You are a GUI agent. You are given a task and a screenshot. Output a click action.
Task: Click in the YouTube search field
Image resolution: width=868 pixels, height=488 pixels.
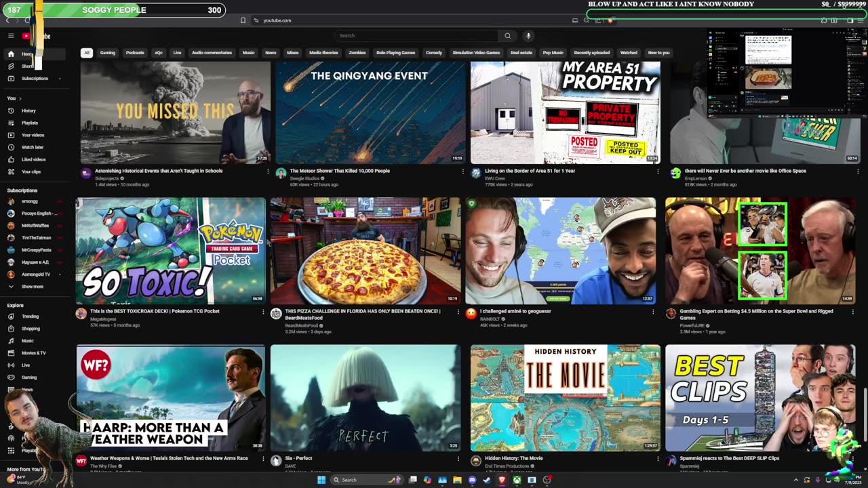(416, 36)
